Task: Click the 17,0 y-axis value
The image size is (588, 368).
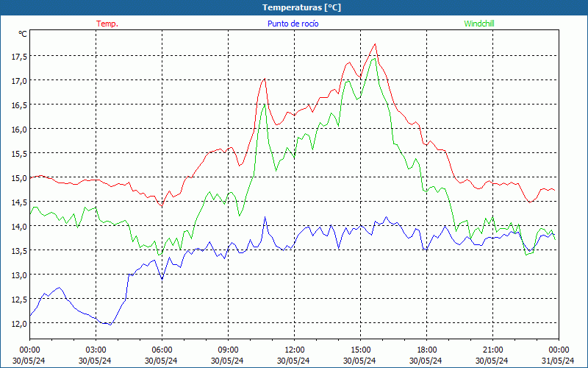Action: [x=19, y=80]
